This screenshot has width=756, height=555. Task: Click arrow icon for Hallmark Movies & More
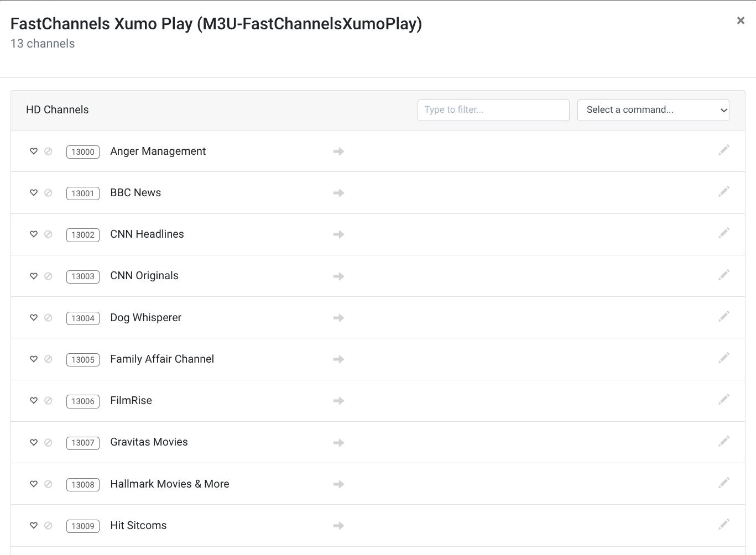(x=338, y=484)
